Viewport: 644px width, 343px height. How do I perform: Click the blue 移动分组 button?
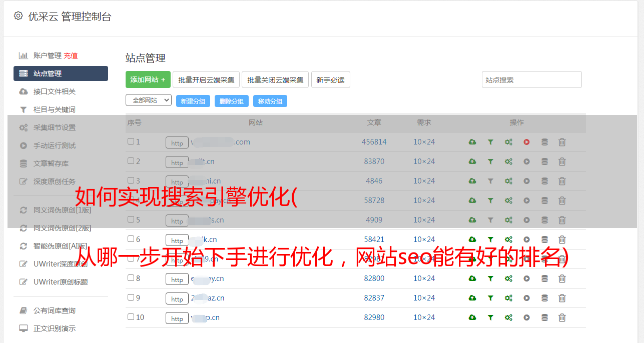(270, 101)
